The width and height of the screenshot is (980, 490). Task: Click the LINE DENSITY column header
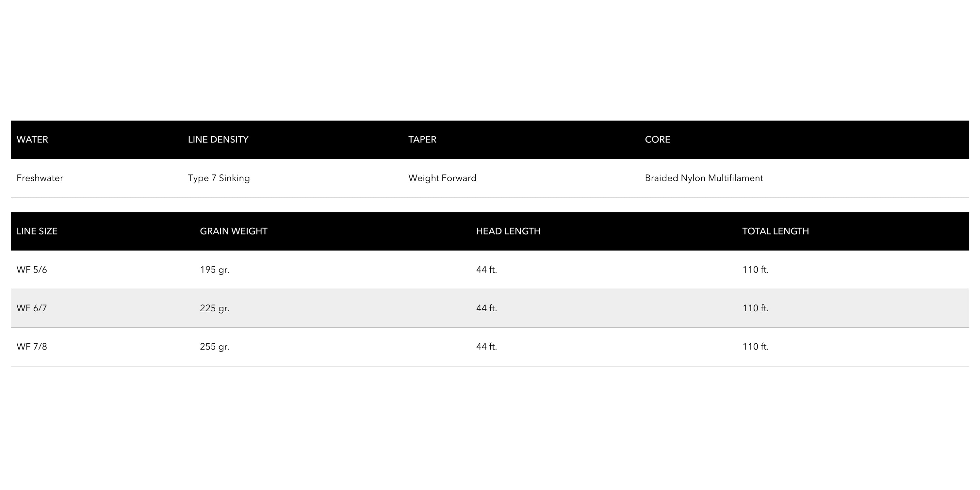(x=218, y=139)
